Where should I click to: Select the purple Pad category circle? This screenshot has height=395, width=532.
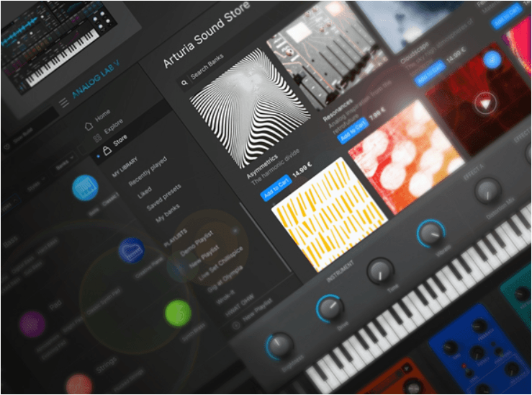(32, 324)
